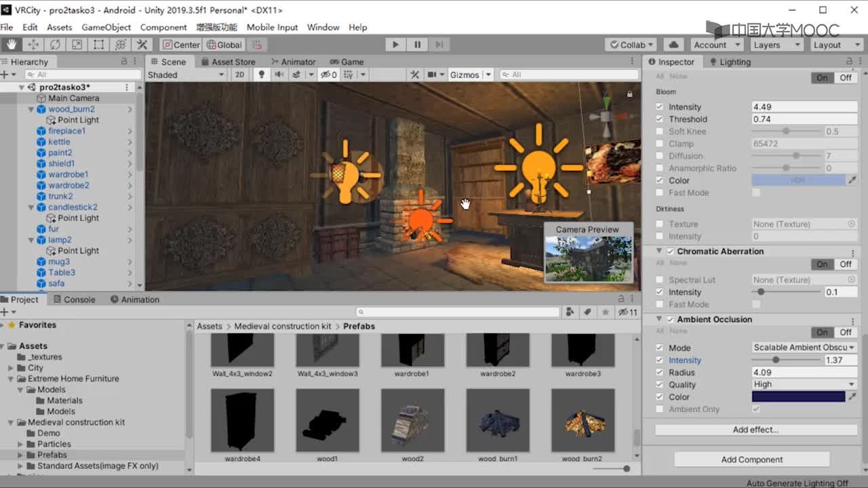Select the Rotate tool
Screen dimensions: 868x488
pos(55,45)
